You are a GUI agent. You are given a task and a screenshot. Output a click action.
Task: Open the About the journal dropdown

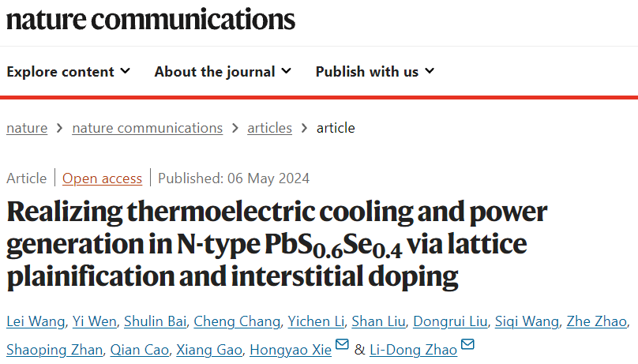pyautogui.click(x=223, y=72)
